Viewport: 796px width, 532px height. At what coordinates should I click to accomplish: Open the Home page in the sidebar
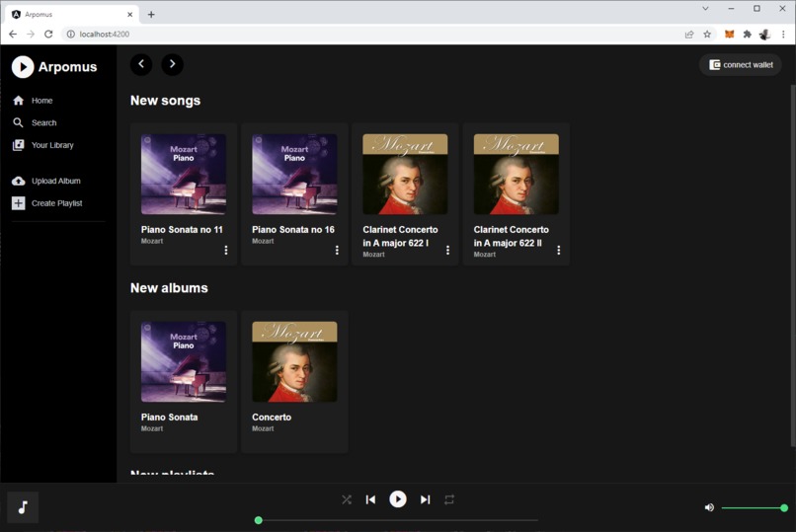coord(33,101)
